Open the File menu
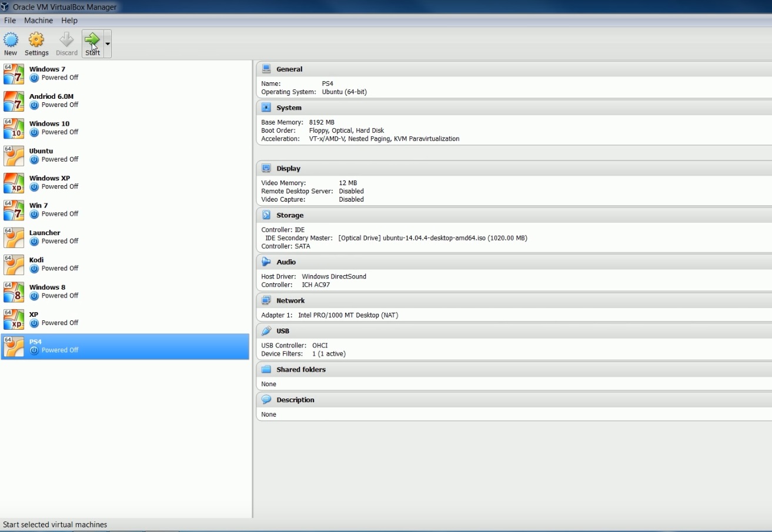 [x=10, y=21]
